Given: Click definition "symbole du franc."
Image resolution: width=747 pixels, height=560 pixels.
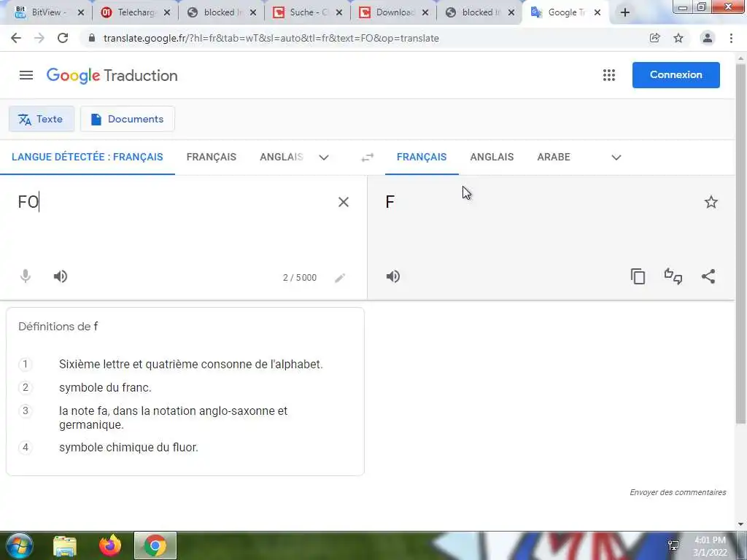Looking at the screenshot, I should (105, 388).
